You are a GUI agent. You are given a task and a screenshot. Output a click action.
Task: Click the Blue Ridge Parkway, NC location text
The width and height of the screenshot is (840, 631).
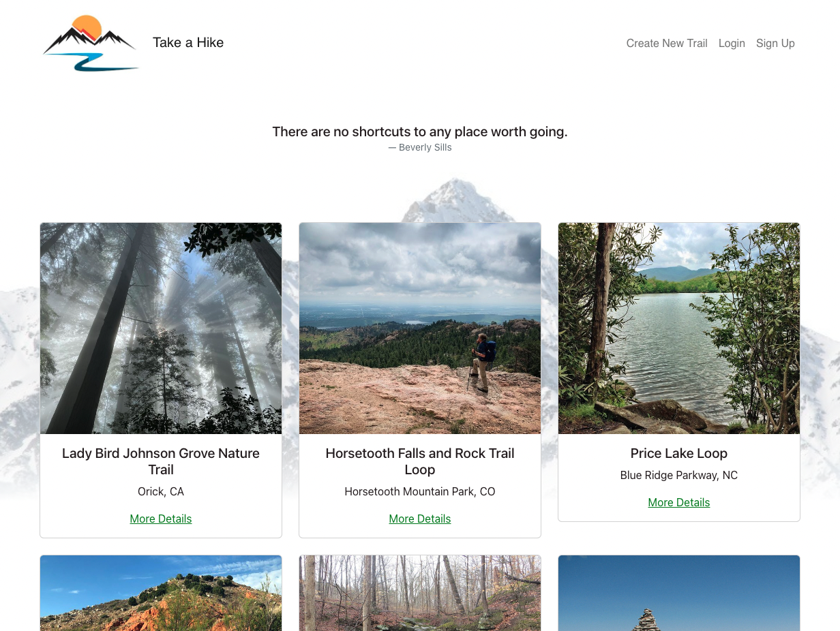coord(679,475)
